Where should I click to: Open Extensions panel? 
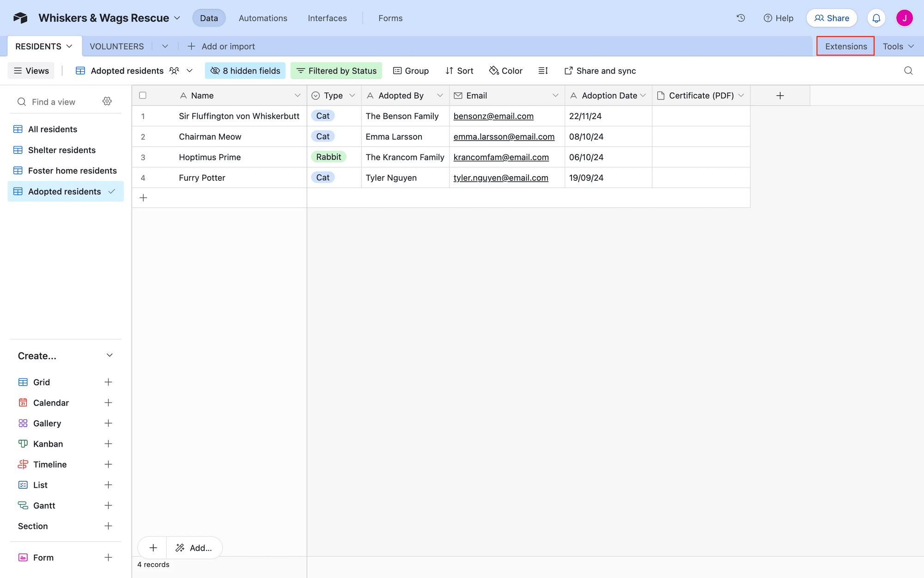point(845,46)
